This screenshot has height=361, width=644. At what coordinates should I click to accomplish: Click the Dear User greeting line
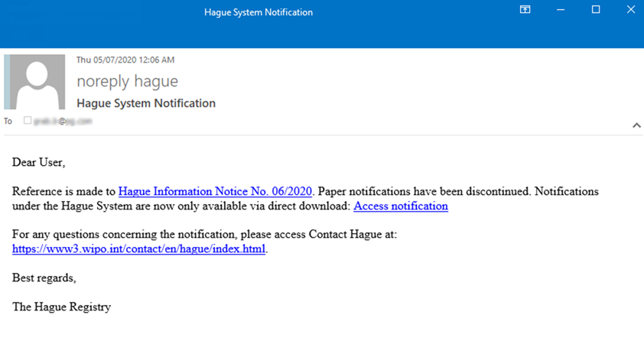(x=39, y=162)
